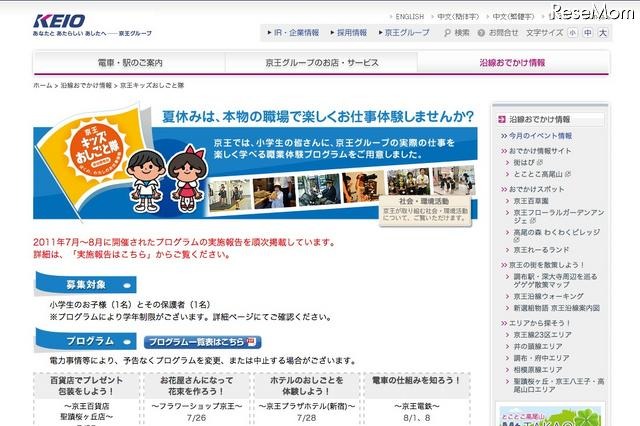Open 今月のイベント情報 sidebar link

click(x=540, y=136)
